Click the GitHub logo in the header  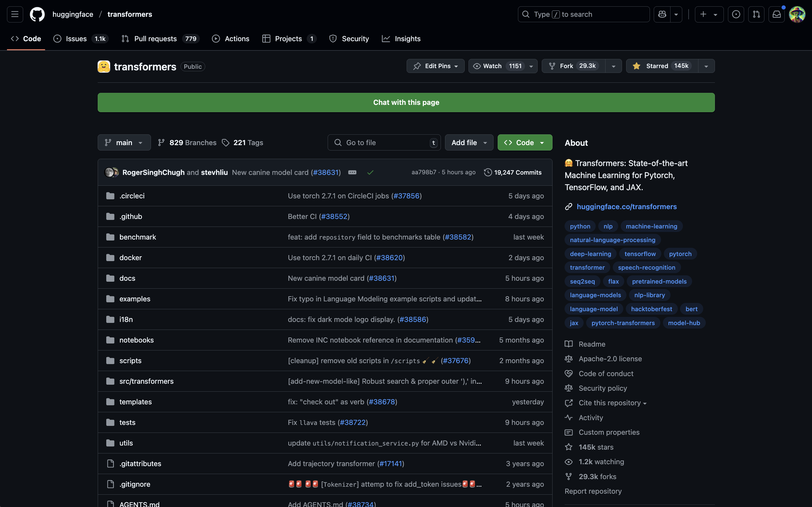37,14
